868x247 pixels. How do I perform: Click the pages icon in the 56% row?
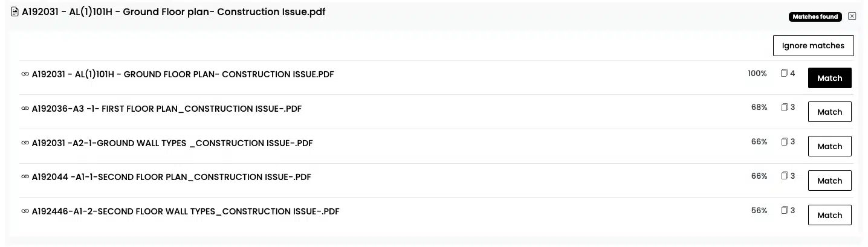click(784, 210)
